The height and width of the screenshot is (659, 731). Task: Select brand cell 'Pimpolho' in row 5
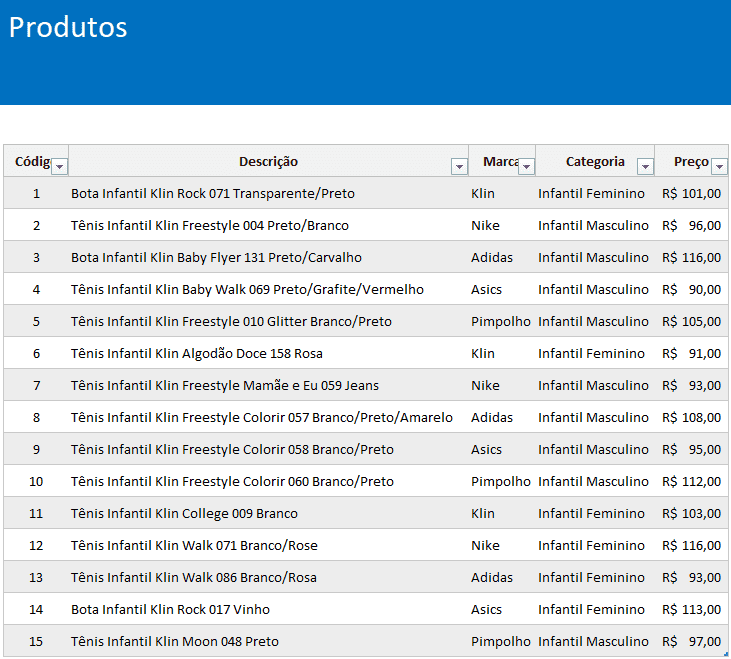(x=502, y=322)
